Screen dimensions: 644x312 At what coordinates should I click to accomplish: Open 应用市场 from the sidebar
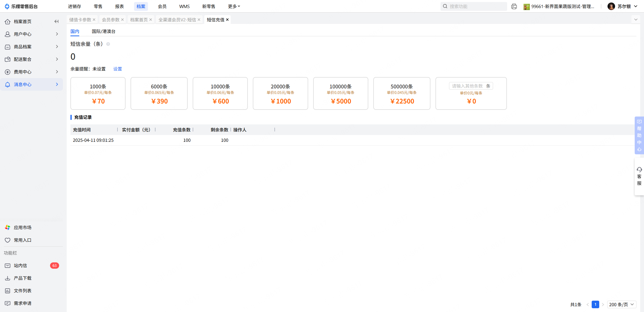(x=22, y=227)
